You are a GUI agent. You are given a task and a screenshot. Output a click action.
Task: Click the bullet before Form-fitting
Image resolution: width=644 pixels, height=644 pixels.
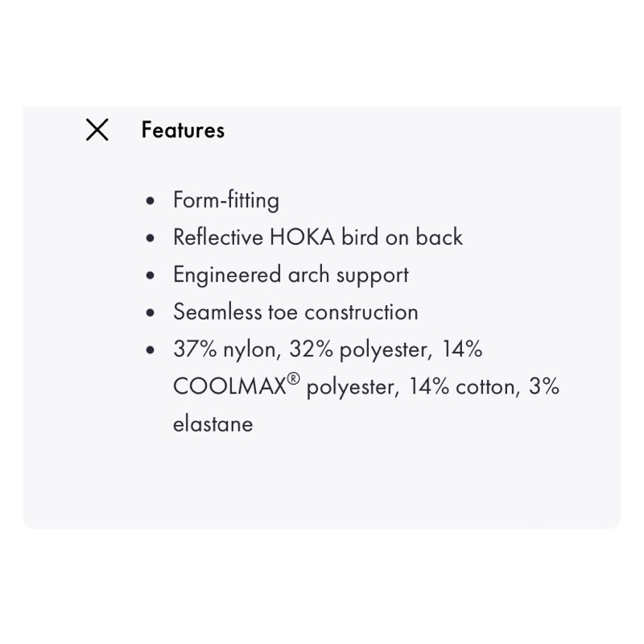coord(151,200)
